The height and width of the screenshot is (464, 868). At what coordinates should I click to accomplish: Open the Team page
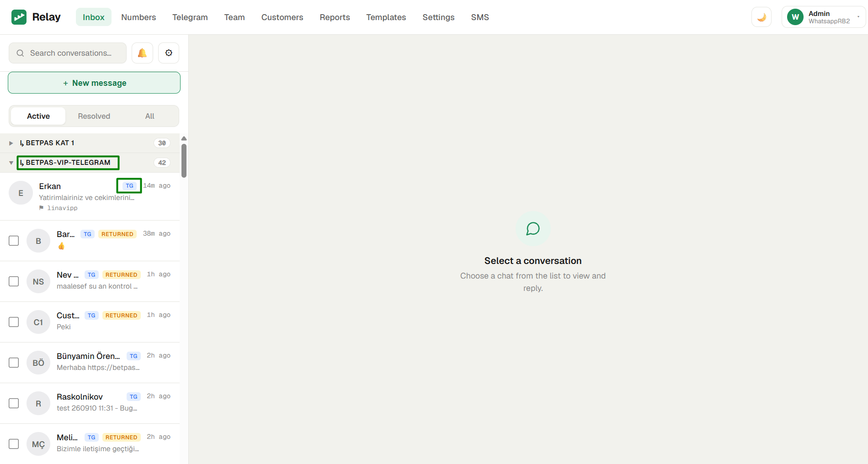tap(234, 17)
